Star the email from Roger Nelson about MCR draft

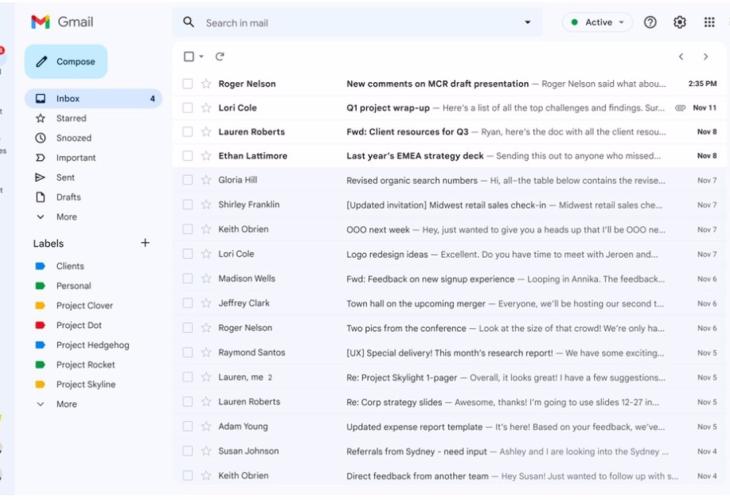(206, 84)
